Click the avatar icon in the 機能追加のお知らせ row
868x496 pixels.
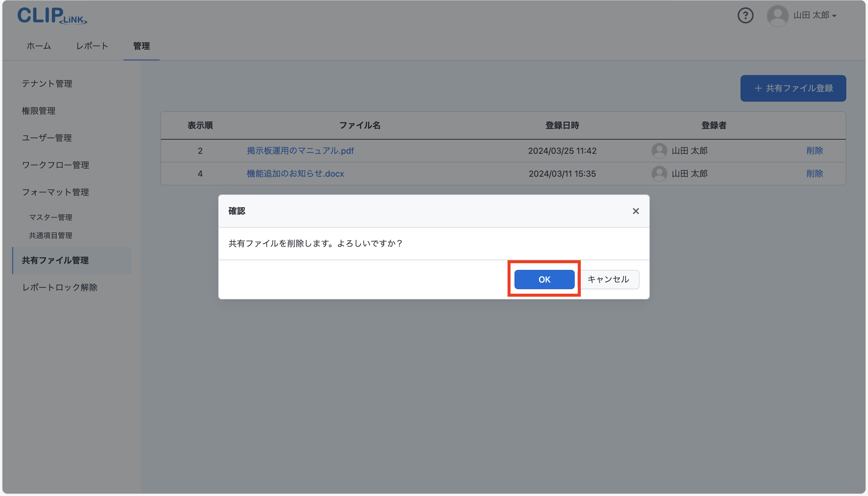pyautogui.click(x=659, y=173)
